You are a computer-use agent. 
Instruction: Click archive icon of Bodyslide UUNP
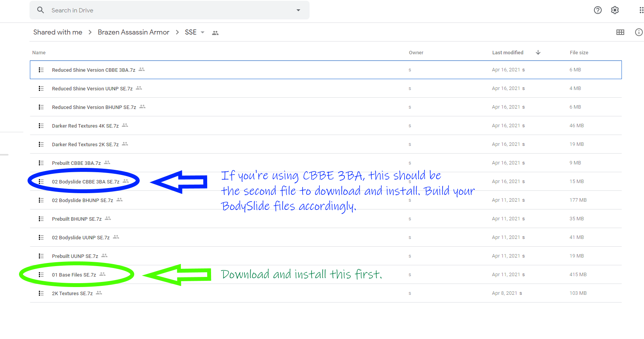(41, 237)
